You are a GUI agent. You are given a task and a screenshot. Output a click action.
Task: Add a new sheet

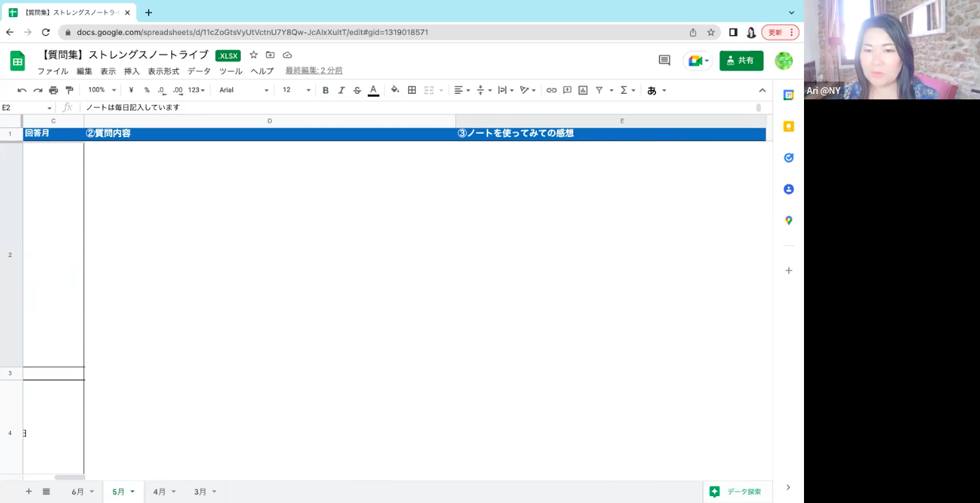[29, 491]
